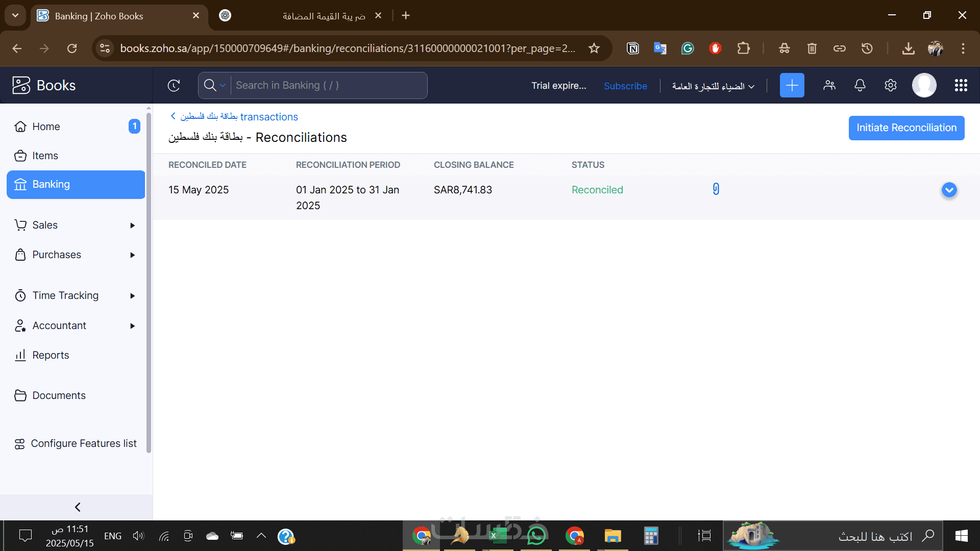Open the settings gear icon

point(890,85)
